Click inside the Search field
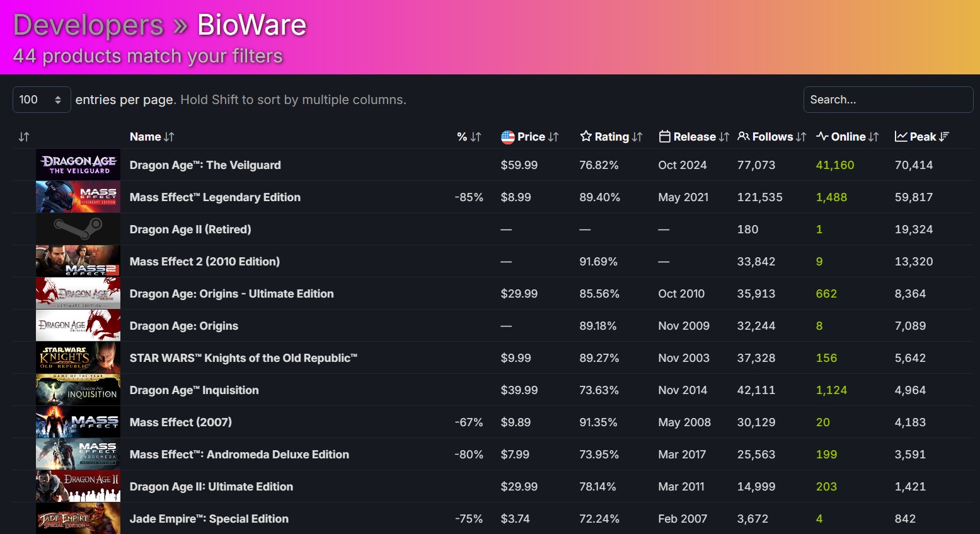 888,99
